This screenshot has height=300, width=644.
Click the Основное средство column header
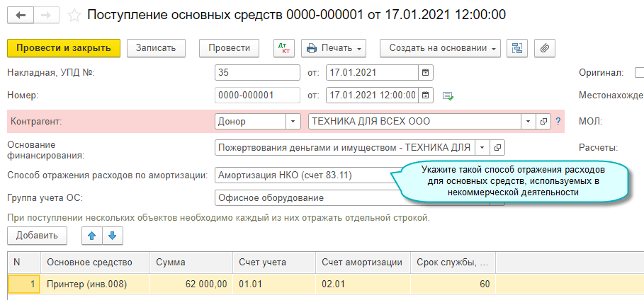click(95, 262)
